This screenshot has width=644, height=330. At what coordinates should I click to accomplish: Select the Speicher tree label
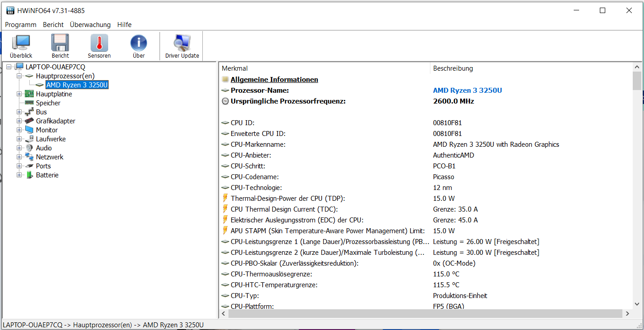48,103
